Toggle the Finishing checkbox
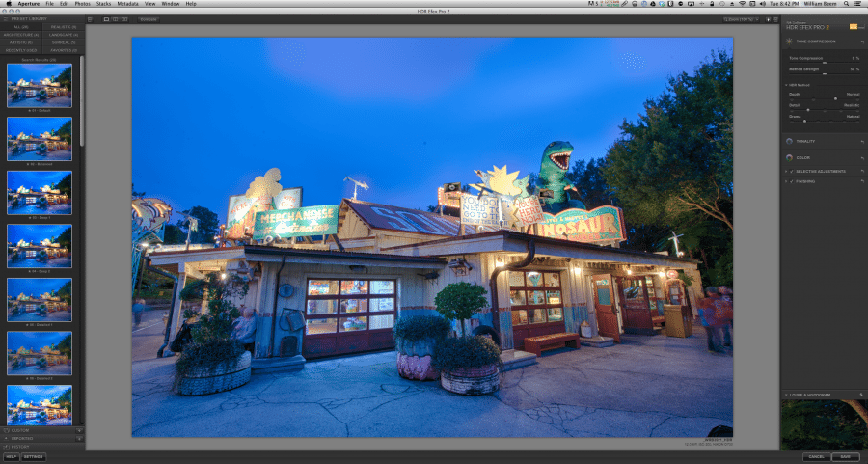Screen dimensions: 868x464 point(792,181)
